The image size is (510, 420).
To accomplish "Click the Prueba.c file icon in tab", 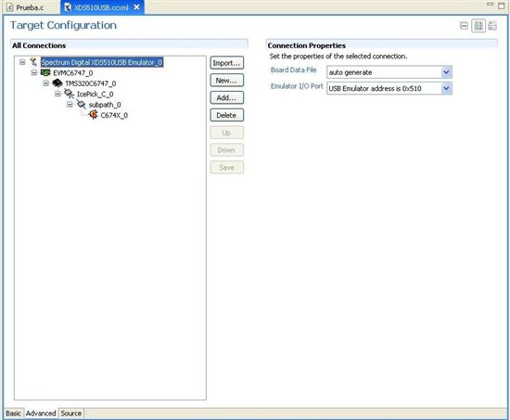I will click(x=10, y=7).
